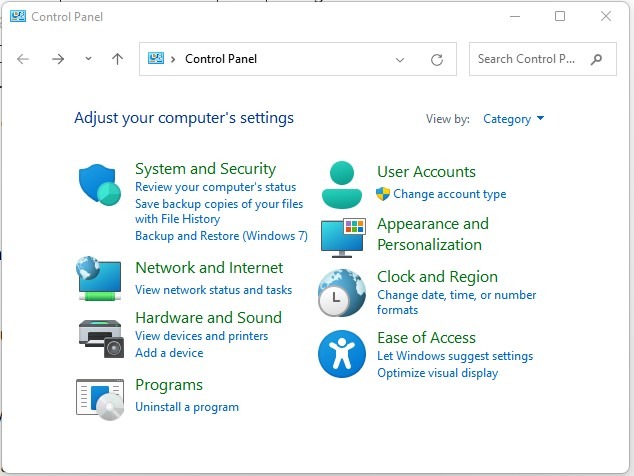Open the View by Category dropdown
This screenshot has width=634, height=476.
pyautogui.click(x=514, y=119)
